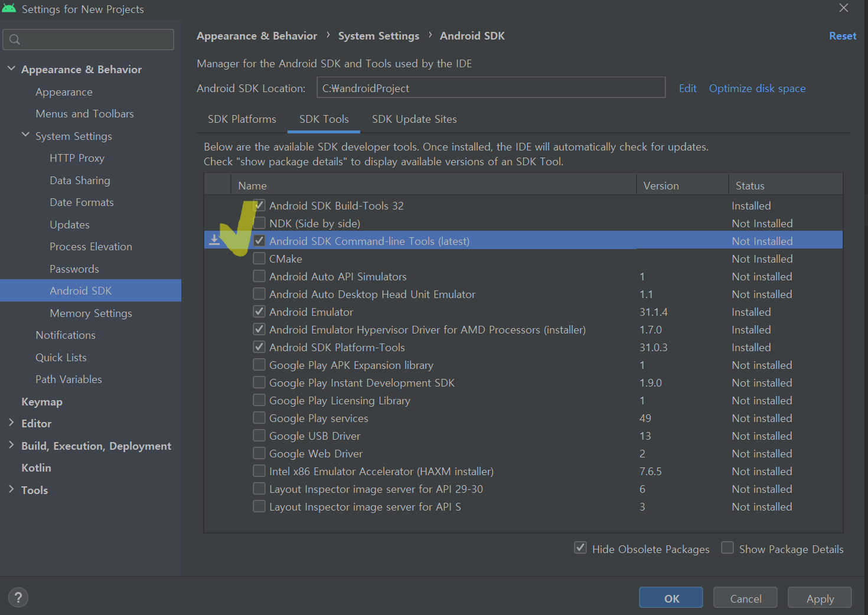Collapse the System Settings tree node
Screen dimensions: 868x615
coord(25,135)
